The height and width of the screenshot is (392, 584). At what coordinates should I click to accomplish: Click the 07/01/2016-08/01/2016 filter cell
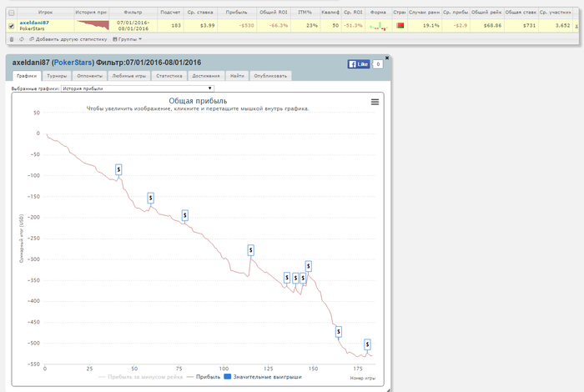coord(133,26)
